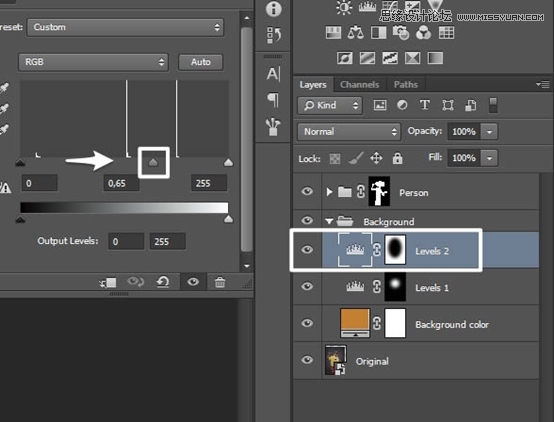Add a Gradient Map adjustment
Image resolution: width=554 pixels, height=422 pixels.
(435, 58)
